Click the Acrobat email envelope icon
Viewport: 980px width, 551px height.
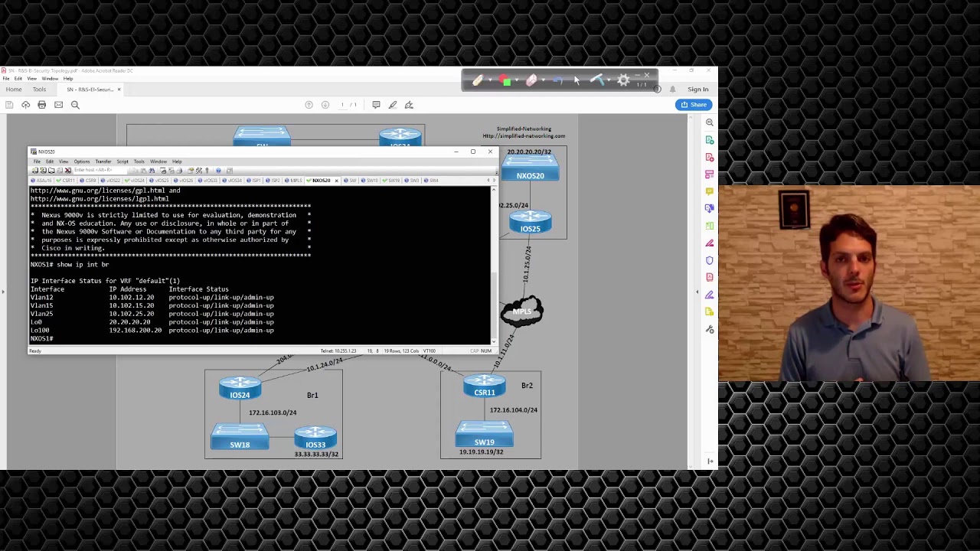(x=58, y=105)
